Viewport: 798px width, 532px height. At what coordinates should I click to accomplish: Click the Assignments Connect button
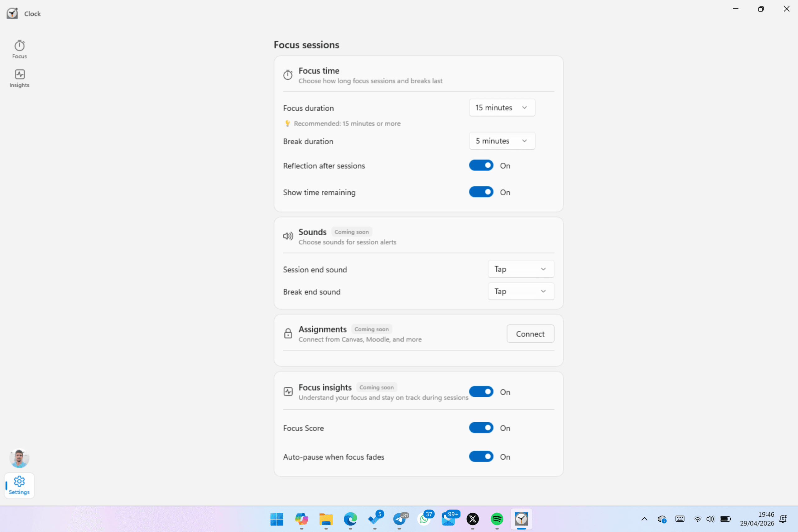(530, 334)
